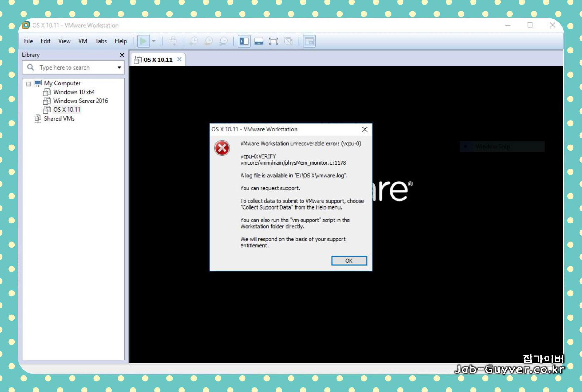Click the Library panel heading
Screen dimensions: 582x392
(x=31, y=55)
